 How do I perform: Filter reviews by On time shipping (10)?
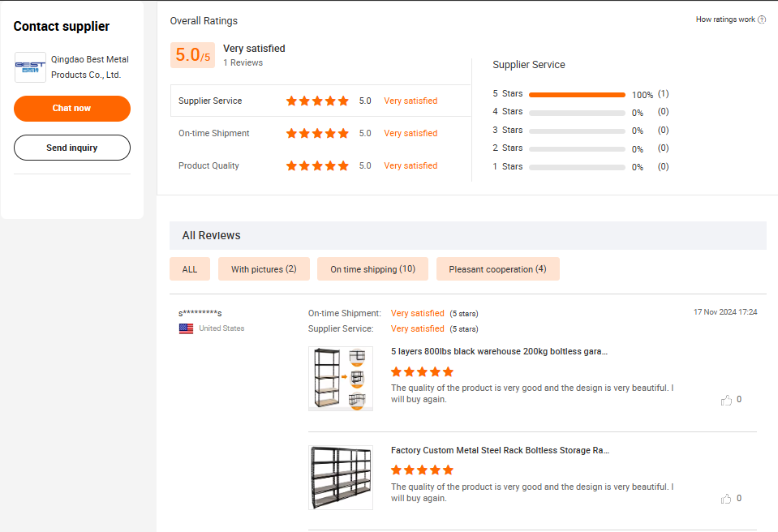(372, 269)
